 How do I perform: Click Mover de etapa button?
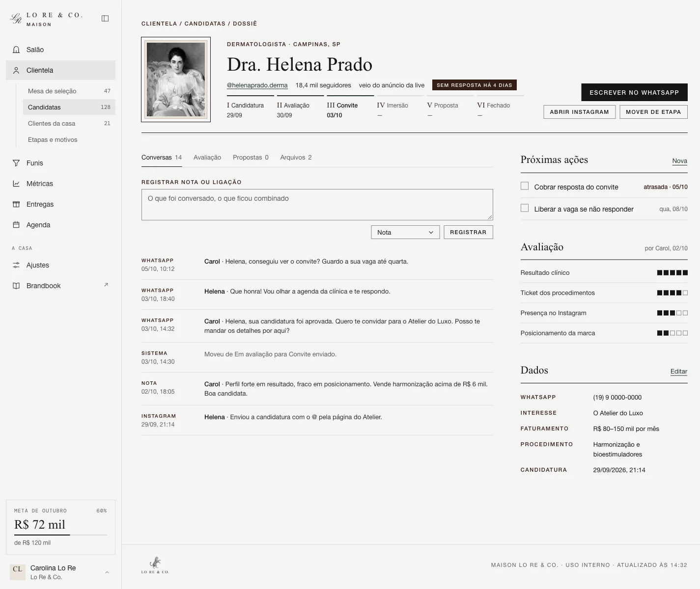(653, 112)
